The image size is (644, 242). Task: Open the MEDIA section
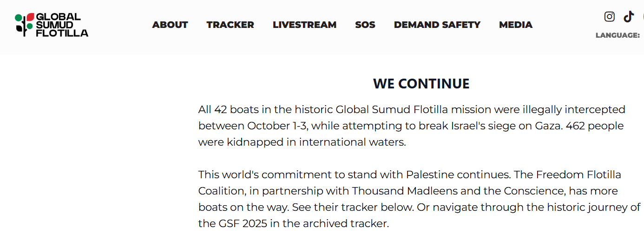coord(516,25)
